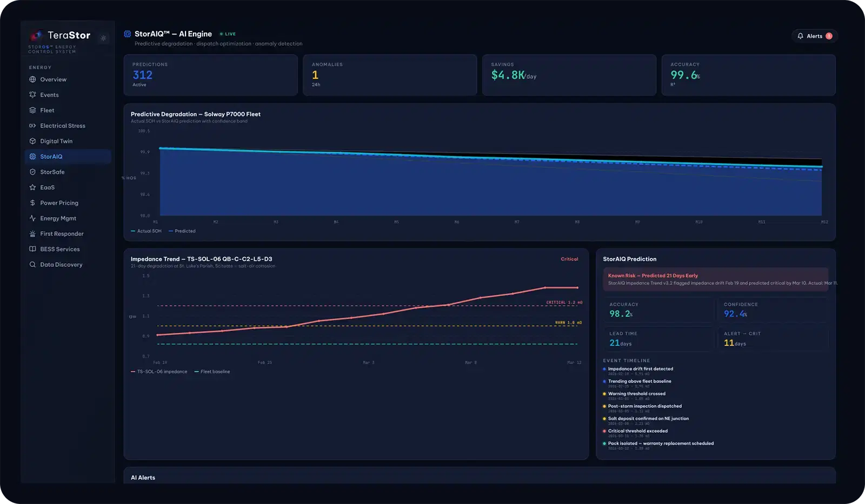Toggle Fleet baseline legend entry
Screen dimensions: 865x504
(x=212, y=372)
